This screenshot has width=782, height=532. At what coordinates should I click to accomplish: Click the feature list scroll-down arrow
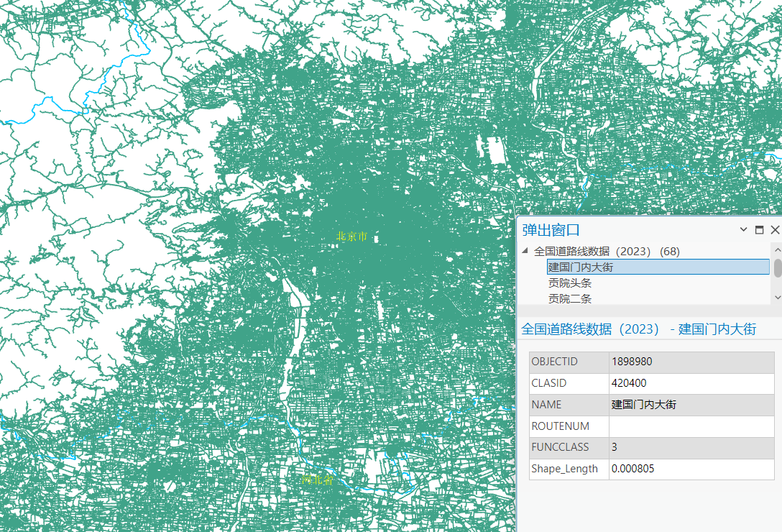[778, 298]
